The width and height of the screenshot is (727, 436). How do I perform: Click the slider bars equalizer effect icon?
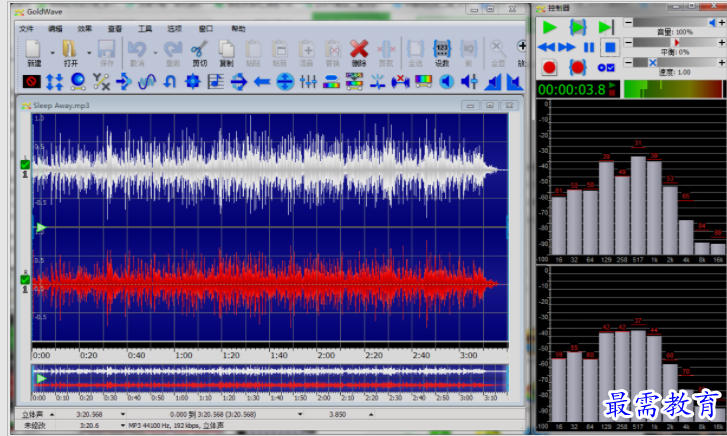[x=308, y=82]
